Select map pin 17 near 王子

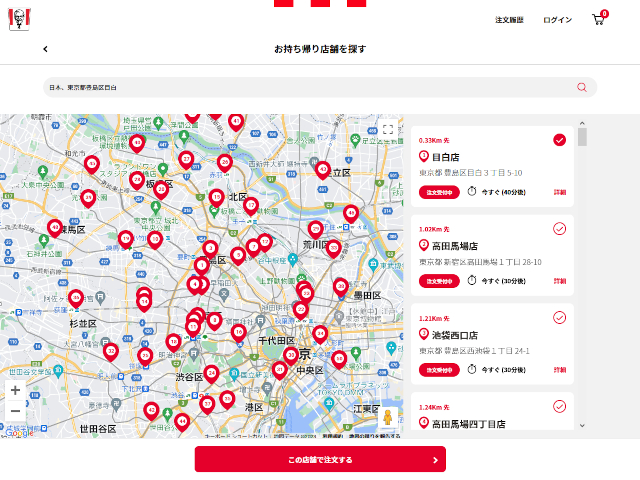251,205
